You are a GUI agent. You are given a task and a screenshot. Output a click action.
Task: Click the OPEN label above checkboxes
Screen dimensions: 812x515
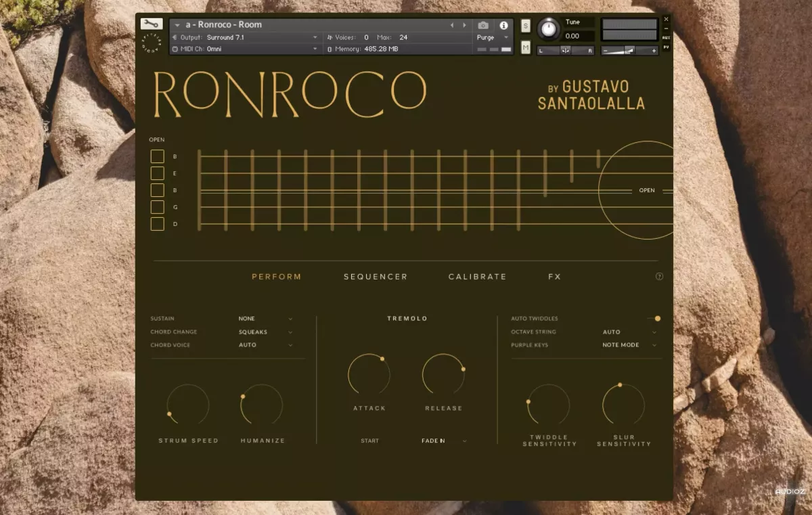tap(157, 139)
